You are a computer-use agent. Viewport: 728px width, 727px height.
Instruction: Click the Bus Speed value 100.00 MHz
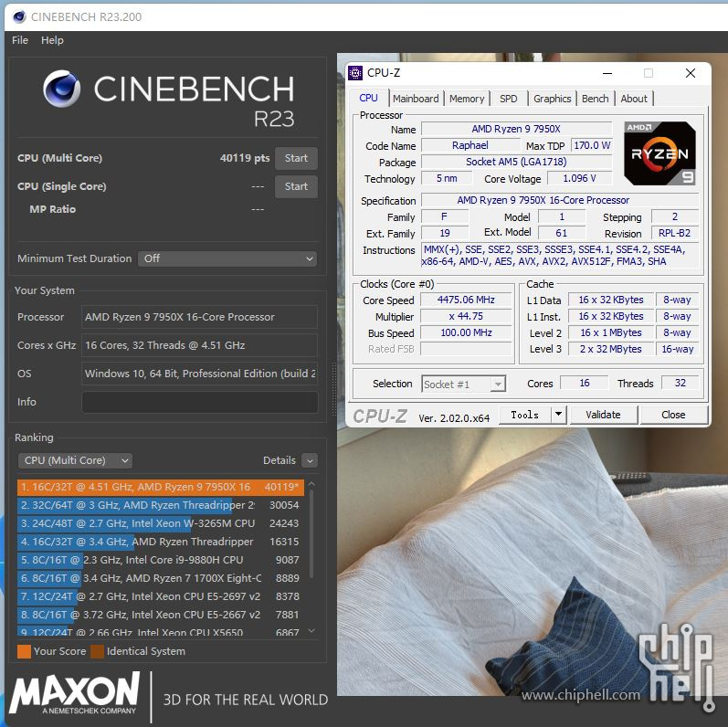[466, 332]
